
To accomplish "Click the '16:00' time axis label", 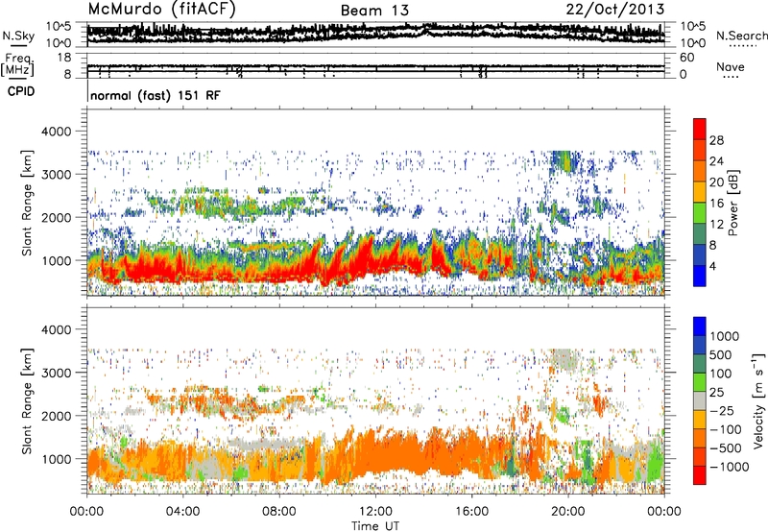I will 471,512.
